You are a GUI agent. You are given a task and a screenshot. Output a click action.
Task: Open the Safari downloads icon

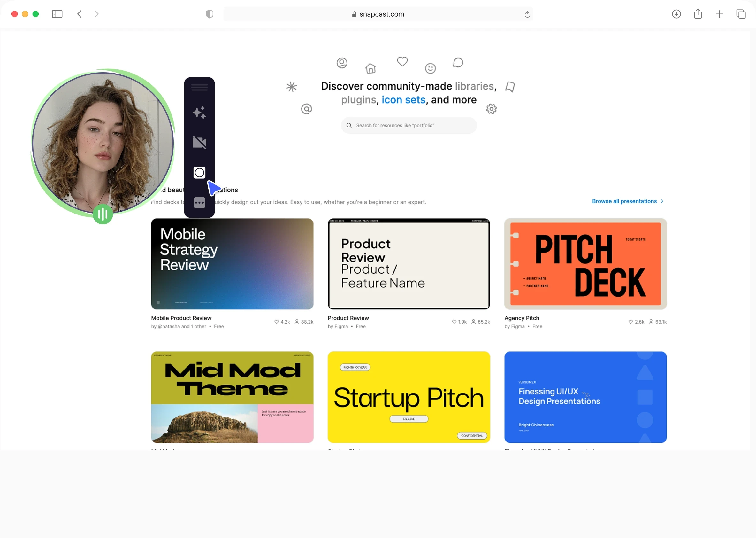tap(676, 14)
